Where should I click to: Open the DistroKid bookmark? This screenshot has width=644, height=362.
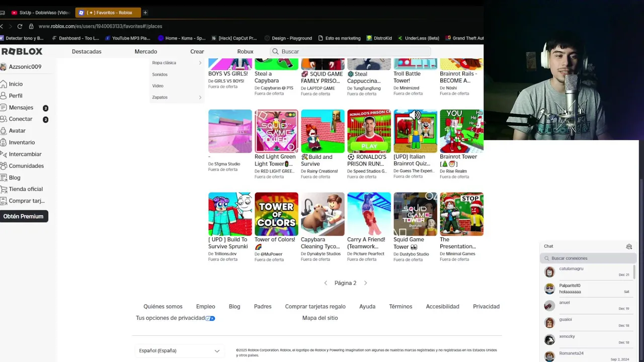click(379, 38)
